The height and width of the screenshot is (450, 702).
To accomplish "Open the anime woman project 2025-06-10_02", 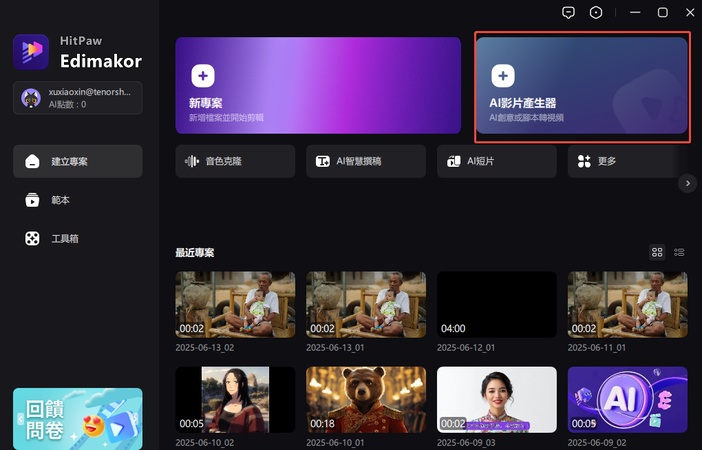I will click(x=235, y=399).
